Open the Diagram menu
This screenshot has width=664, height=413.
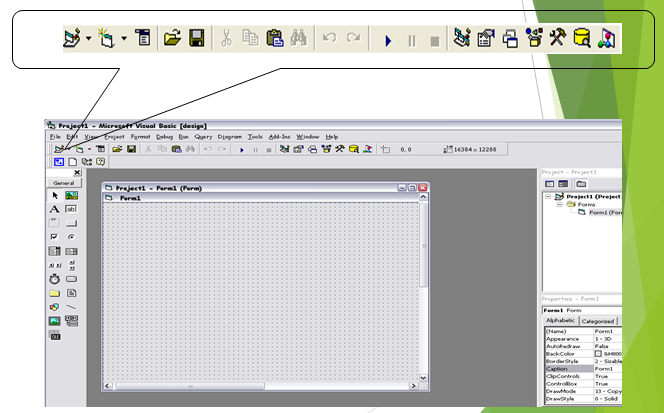click(230, 137)
